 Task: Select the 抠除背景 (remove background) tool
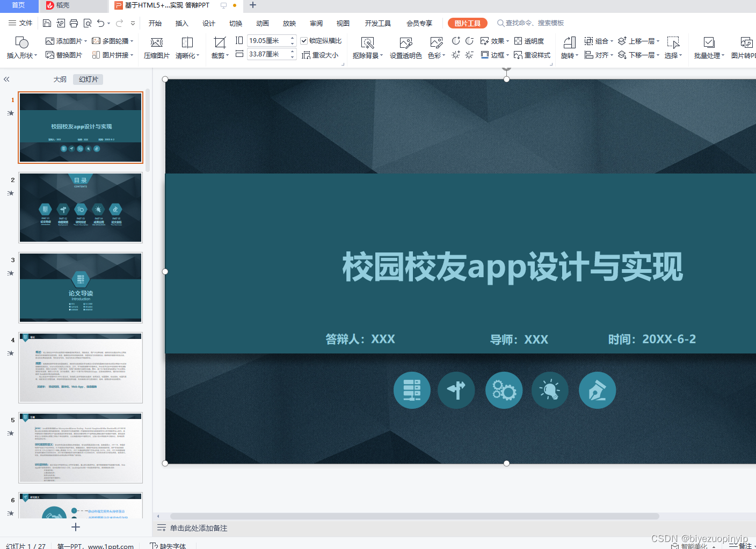point(367,48)
